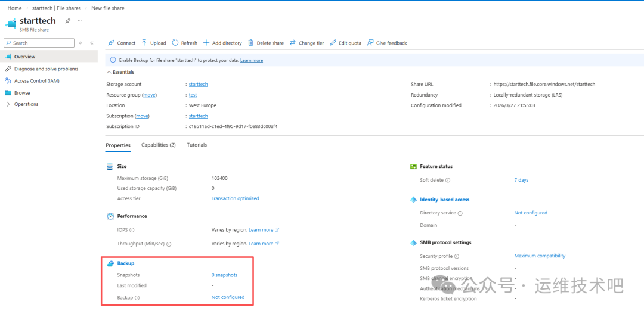Image resolution: width=644 pixels, height=311 pixels.
Task: Click the Security profile info icon
Action: 457,256
